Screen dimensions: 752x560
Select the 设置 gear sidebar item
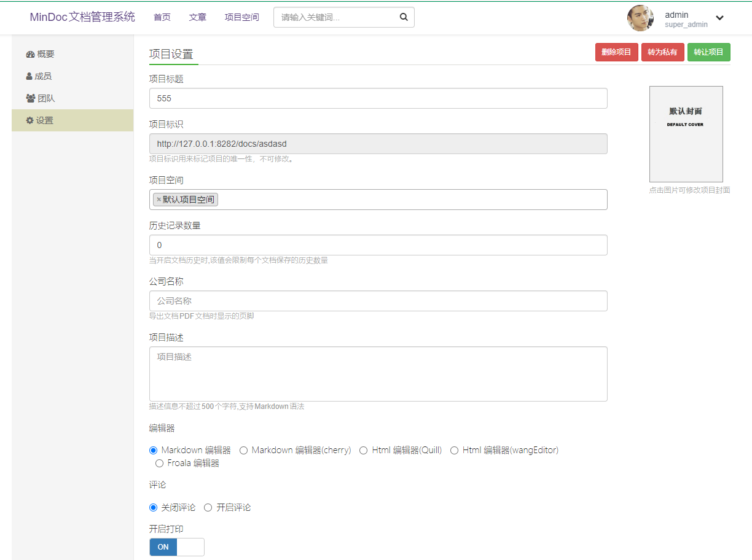coord(40,120)
